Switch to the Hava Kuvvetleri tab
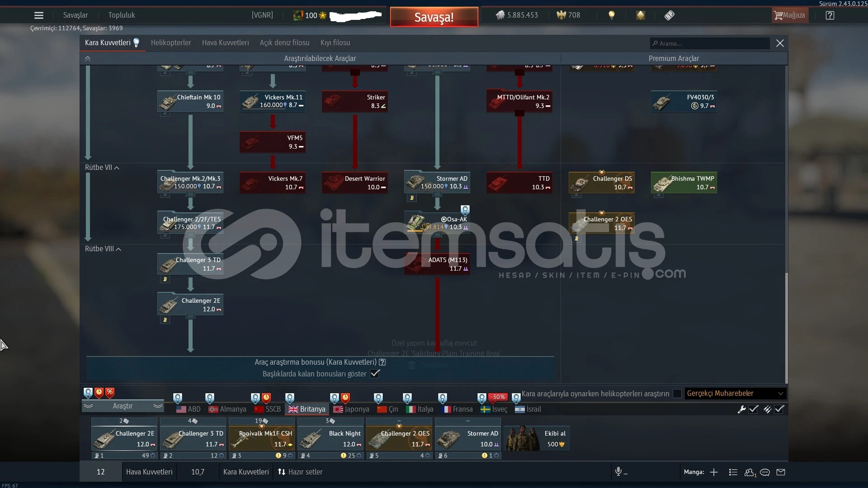 (x=225, y=43)
